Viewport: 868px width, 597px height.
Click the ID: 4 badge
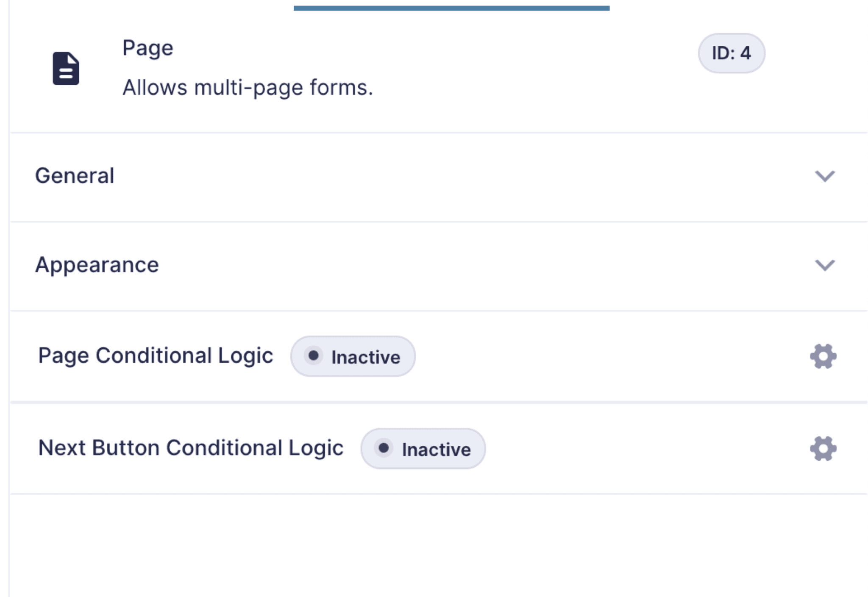point(731,53)
